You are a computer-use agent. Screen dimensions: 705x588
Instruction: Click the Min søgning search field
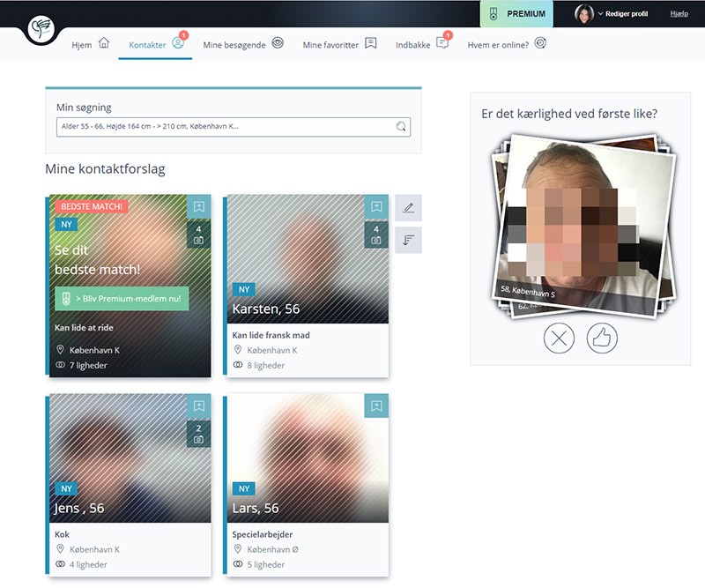pyautogui.click(x=234, y=127)
